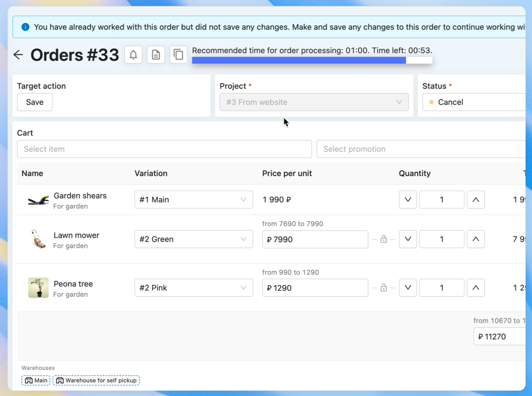This screenshot has height=396, width=532.
Task: Click the total price field ₽ 11270
Action: click(x=500, y=336)
